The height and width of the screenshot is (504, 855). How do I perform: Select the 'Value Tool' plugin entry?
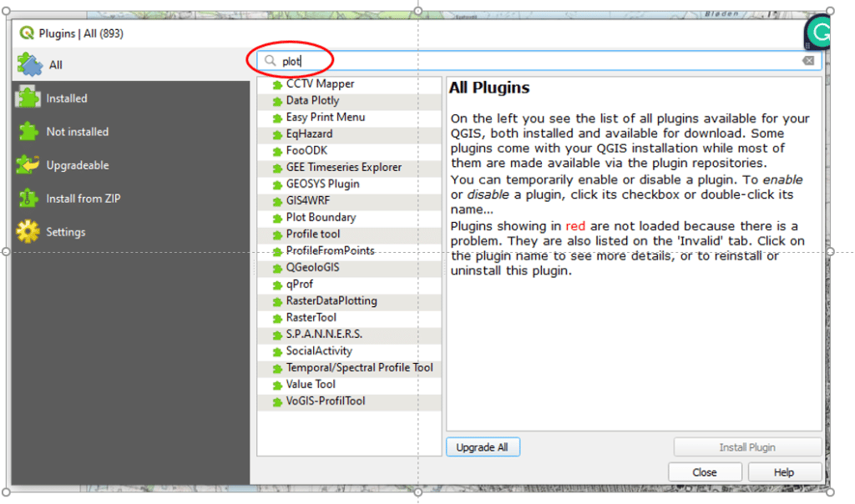(x=349, y=385)
